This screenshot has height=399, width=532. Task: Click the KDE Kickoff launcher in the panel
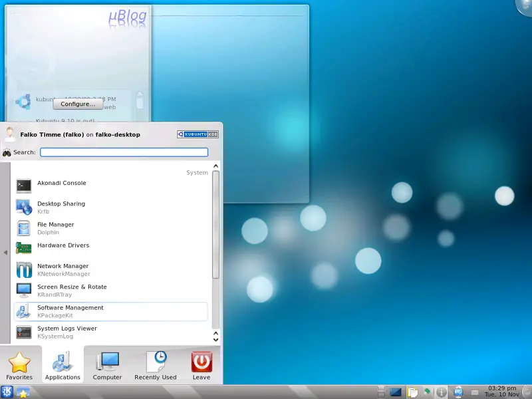coord(7,392)
